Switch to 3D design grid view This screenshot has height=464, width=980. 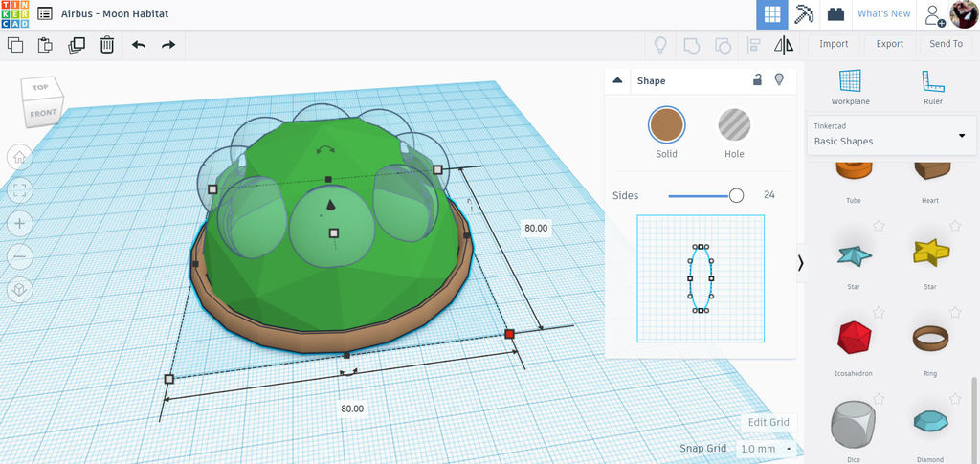point(772,14)
